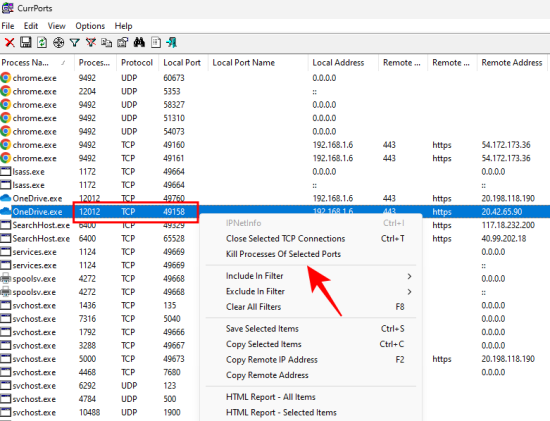Select svchost.exe row with PID 1792
This screenshot has width=550, height=421.
point(100,332)
